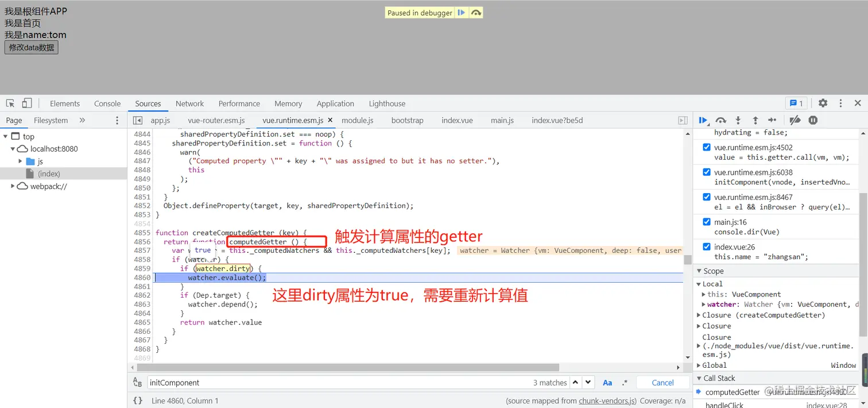The width and height of the screenshot is (868, 408).
Task: Open the Performance tab
Action: (239, 103)
